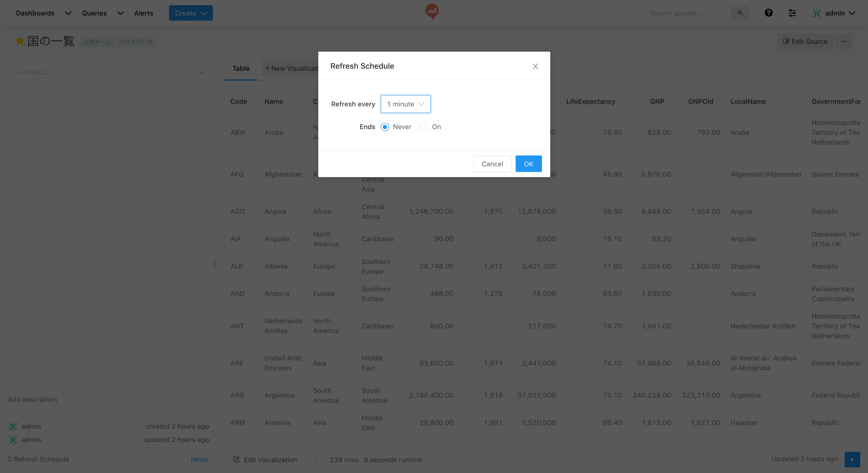Expand the admin user menu
The image size is (868, 473).
(834, 13)
